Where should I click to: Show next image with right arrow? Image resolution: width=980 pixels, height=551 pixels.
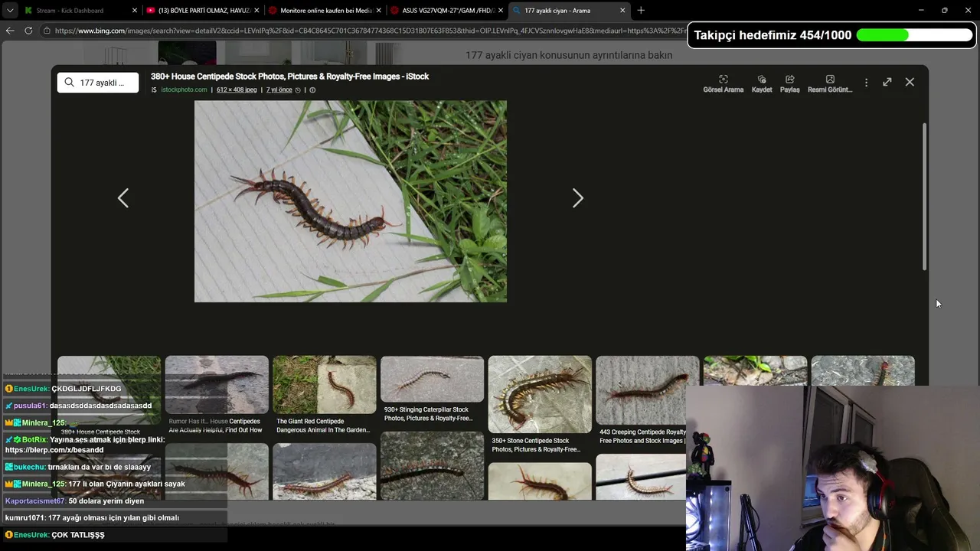(x=578, y=198)
